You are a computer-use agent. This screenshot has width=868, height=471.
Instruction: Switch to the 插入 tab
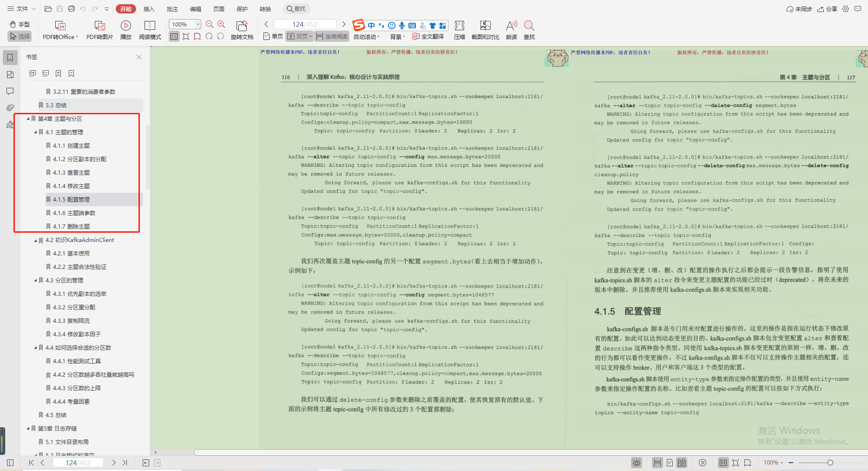[149, 9]
